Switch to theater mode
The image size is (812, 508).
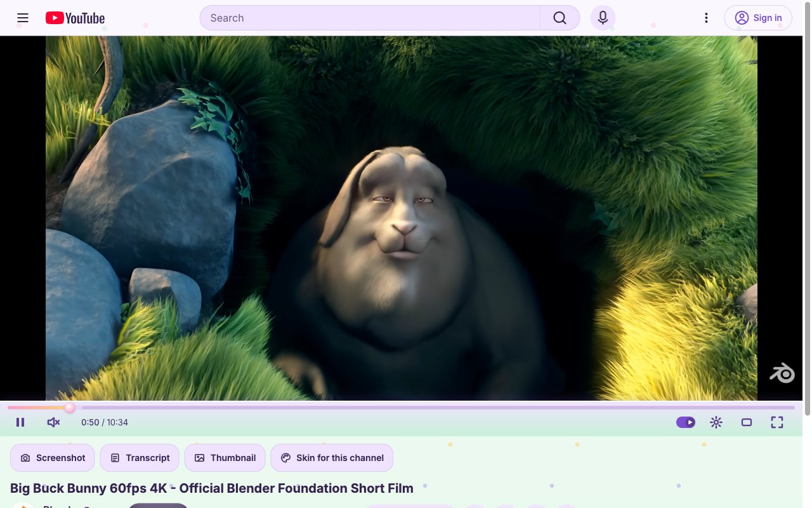747,422
